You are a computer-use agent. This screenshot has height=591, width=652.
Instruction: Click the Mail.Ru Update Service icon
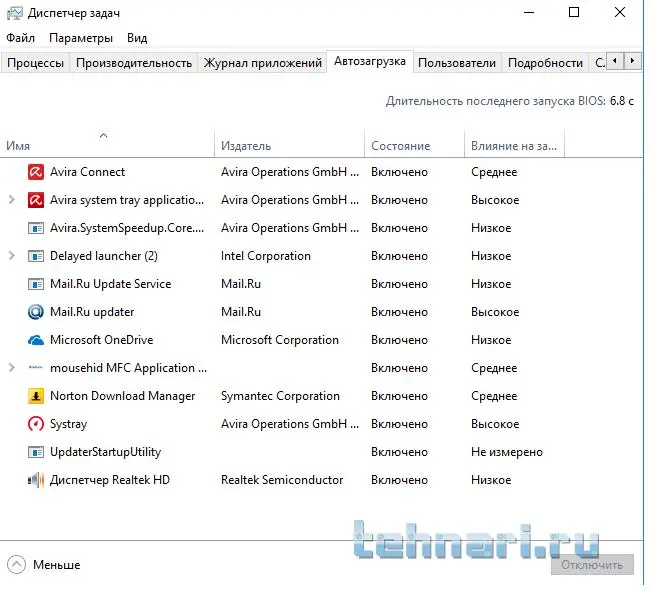(x=36, y=284)
